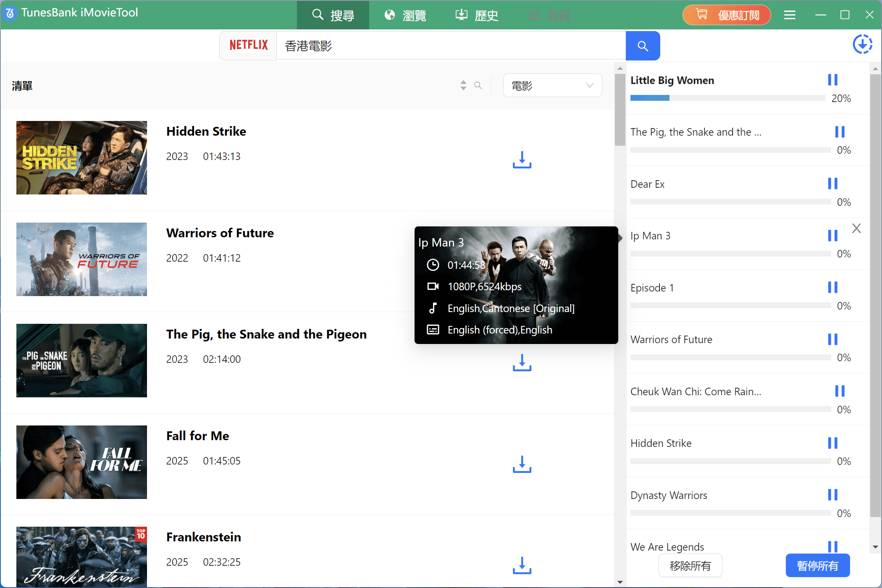
Task: Click the 暫停所有 button
Action: [x=817, y=566]
